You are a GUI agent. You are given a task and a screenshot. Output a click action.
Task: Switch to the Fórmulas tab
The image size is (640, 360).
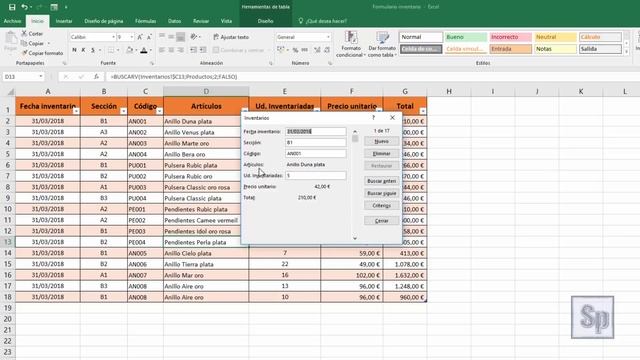pyautogui.click(x=145, y=21)
